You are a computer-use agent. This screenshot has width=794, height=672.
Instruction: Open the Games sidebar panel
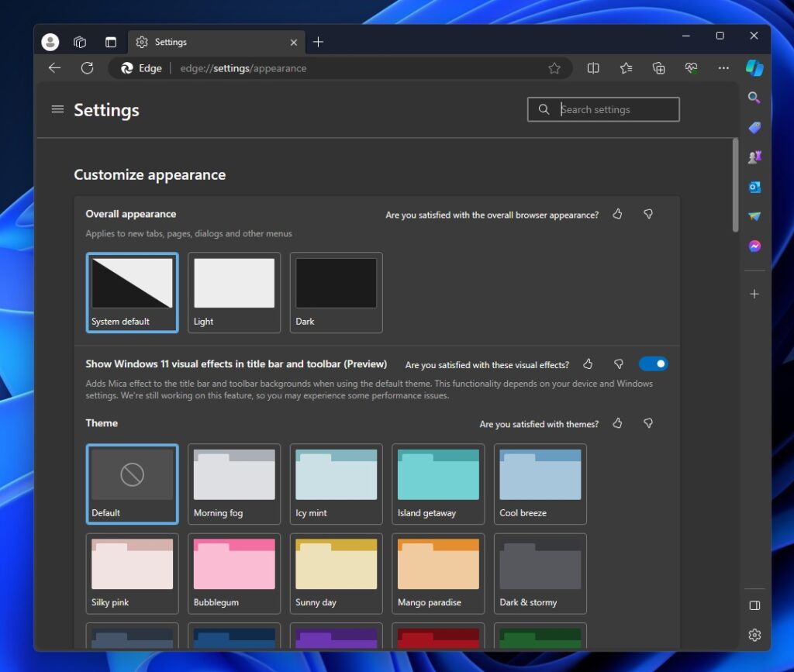[754, 157]
